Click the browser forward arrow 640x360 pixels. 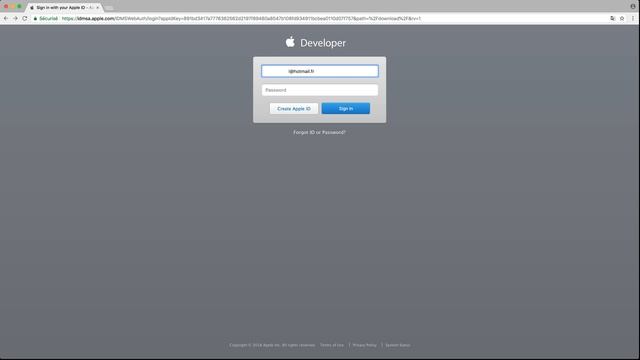tap(15, 18)
